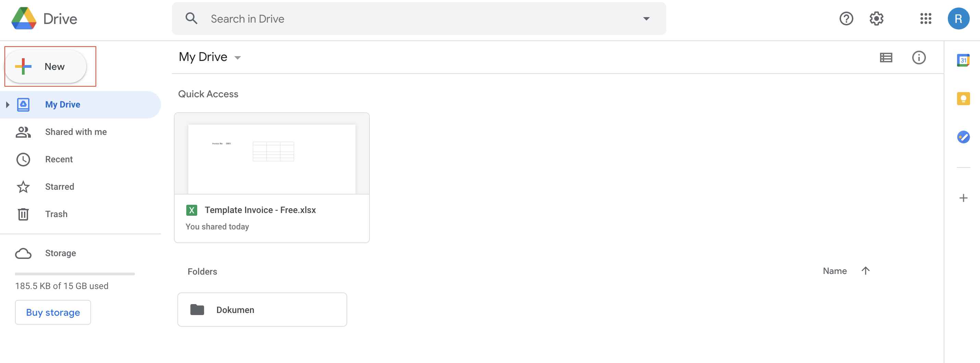Toggle the view details info panel

[x=918, y=58]
